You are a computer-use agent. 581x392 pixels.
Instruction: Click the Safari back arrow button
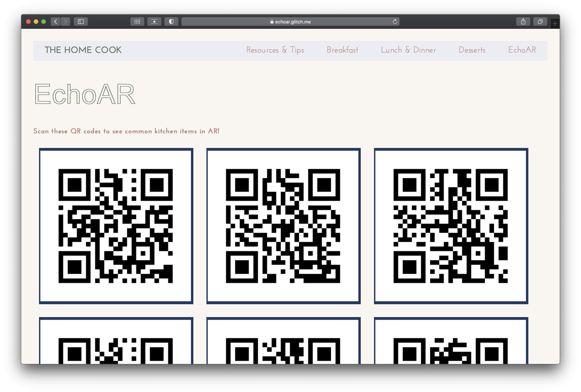[55, 22]
